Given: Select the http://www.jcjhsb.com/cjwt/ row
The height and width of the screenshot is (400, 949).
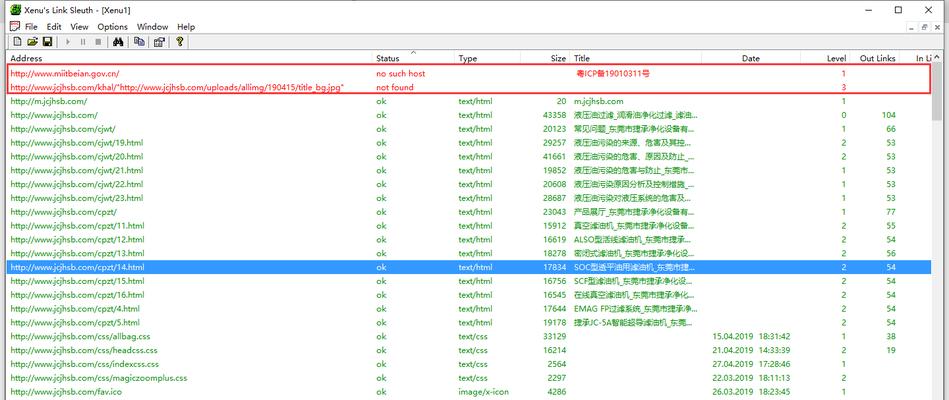Looking at the screenshot, I should pos(469,129).
